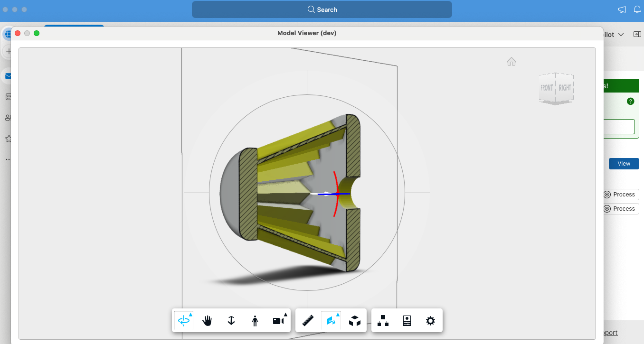
Task: Click the RIGHT face of view cube
Action: point(565,88)
